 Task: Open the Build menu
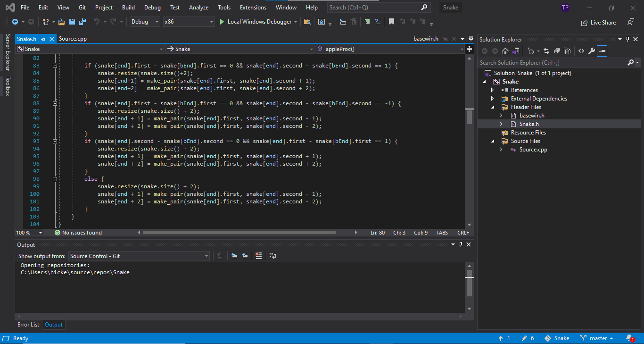point(128,8)
